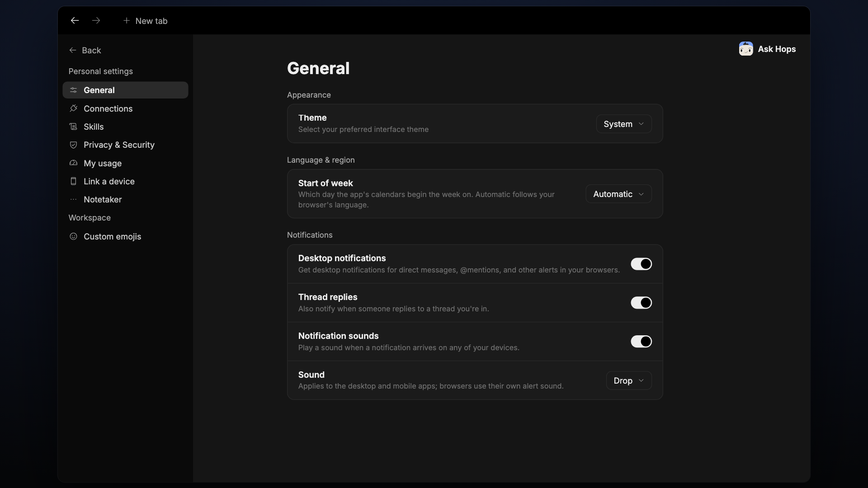The height and width of the screenshot is (488, 868).
Task: Open Link a device page
Action: point(125,181)
